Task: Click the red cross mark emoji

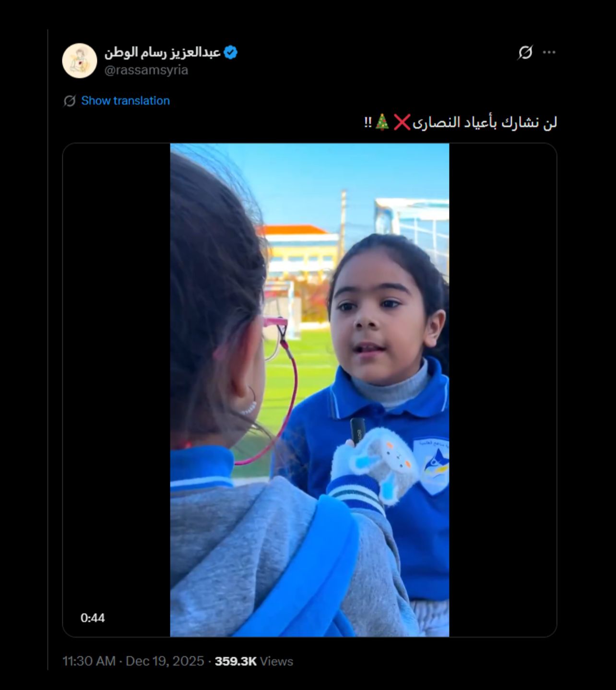Action: [402, 122]
